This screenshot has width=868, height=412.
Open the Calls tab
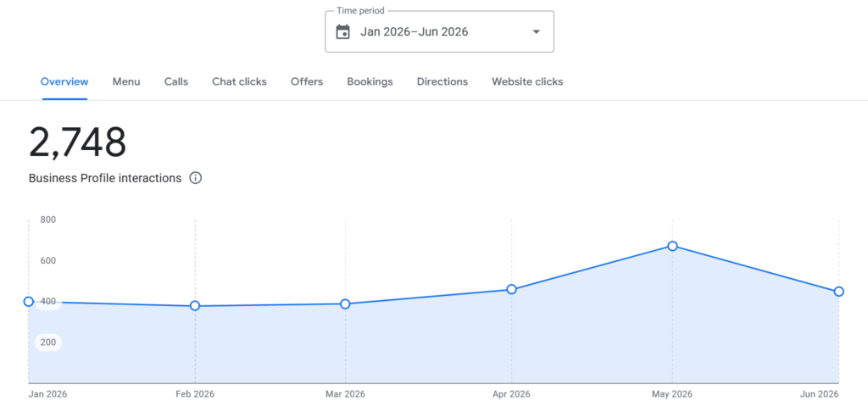[176, 82]
